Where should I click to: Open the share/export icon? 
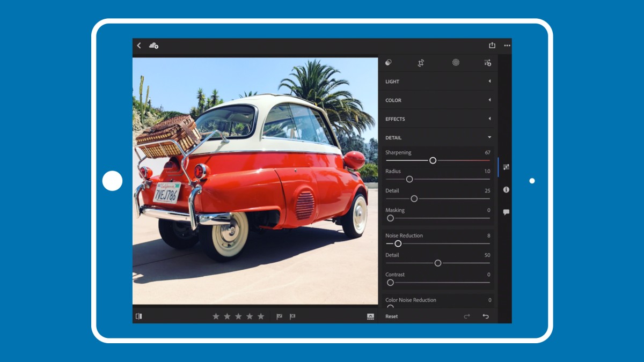pyautogui.click(x=492, y=46)
